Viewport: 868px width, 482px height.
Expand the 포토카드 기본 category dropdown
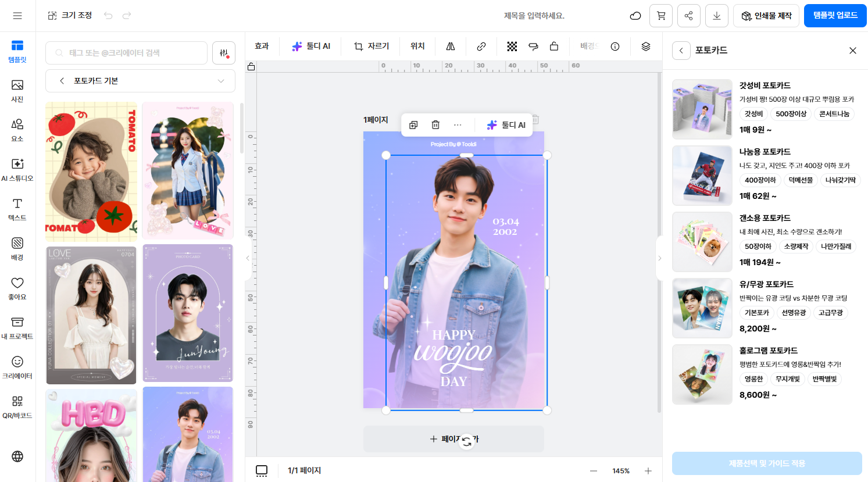pyautogui.click(x=221, y=81)
